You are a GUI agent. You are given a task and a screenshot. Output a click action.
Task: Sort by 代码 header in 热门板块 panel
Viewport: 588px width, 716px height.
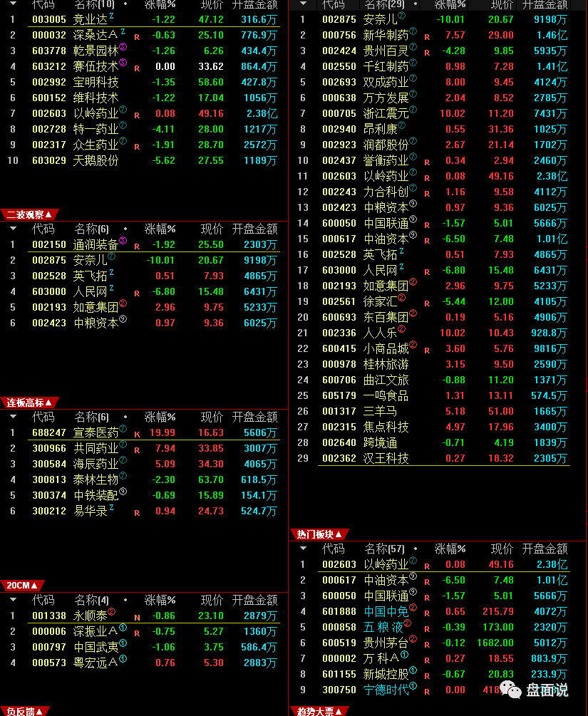pyautogui.click(x=333, y=549)
